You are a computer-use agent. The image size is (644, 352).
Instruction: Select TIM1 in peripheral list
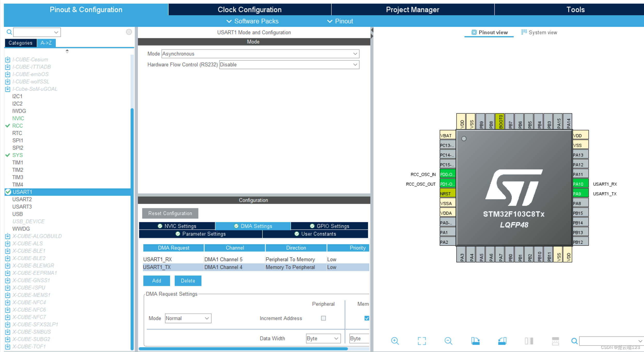point(18,162)
